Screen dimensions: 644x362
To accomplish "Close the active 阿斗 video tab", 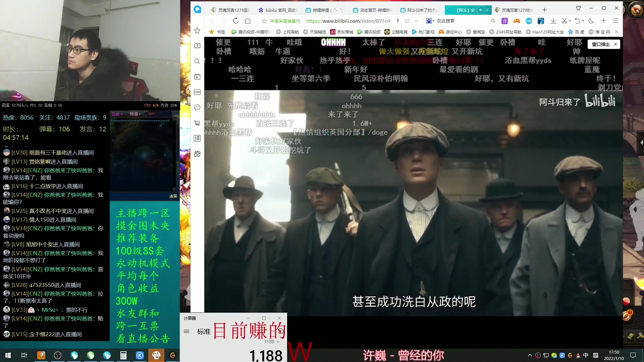I will 487,10.
